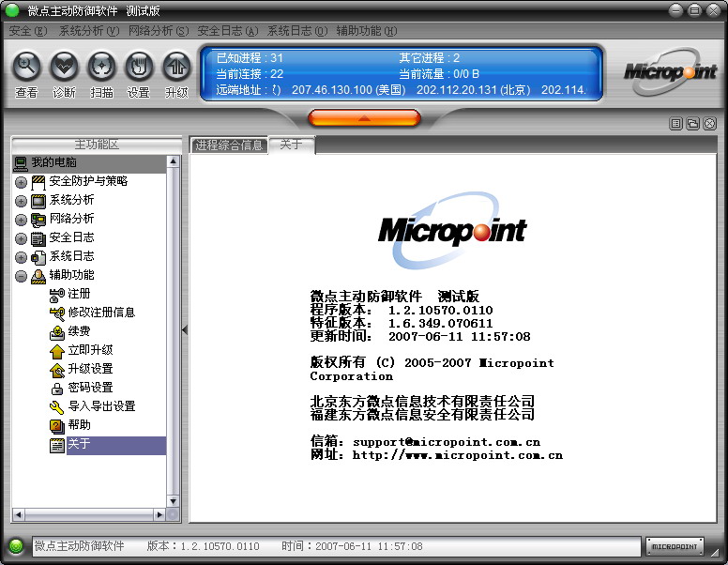Click the 关于 document icon
The width and height of the screenshot is (728, 565).
point(56,445)
